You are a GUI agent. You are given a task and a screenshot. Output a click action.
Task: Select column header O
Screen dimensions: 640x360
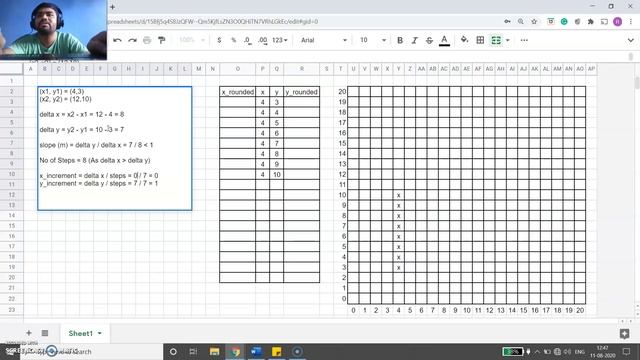pos(238,69)
